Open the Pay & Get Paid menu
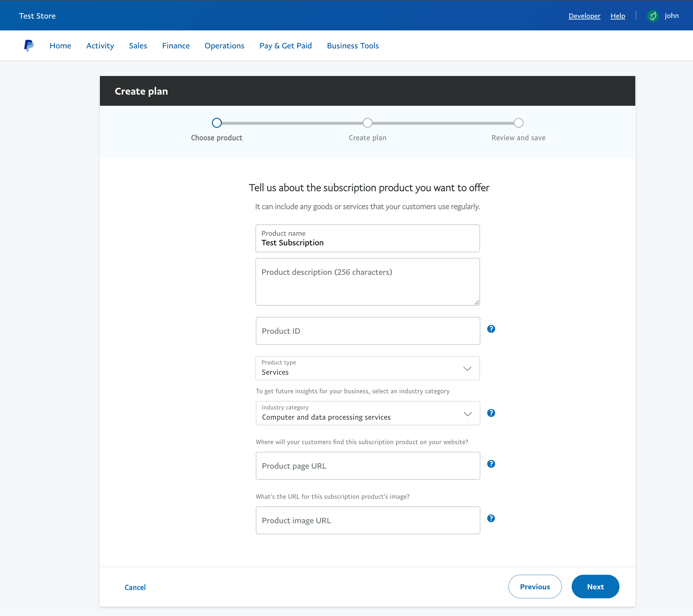The height and width of the screenshot is (616, 693). coord(285,46)
